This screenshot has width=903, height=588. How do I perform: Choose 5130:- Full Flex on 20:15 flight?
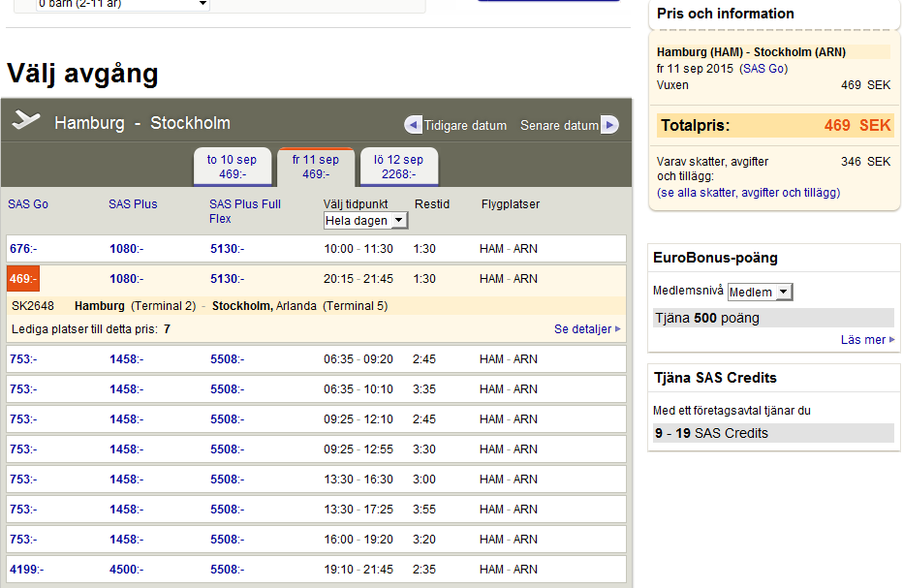point(227,279)
